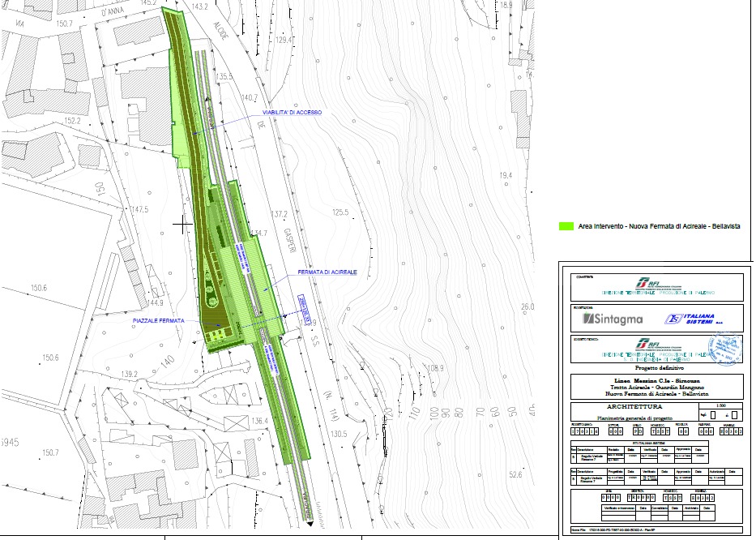This screenshot has height=540, width=756.
Task: Click the '170316' project code boxes
Action: coord(584,431)
